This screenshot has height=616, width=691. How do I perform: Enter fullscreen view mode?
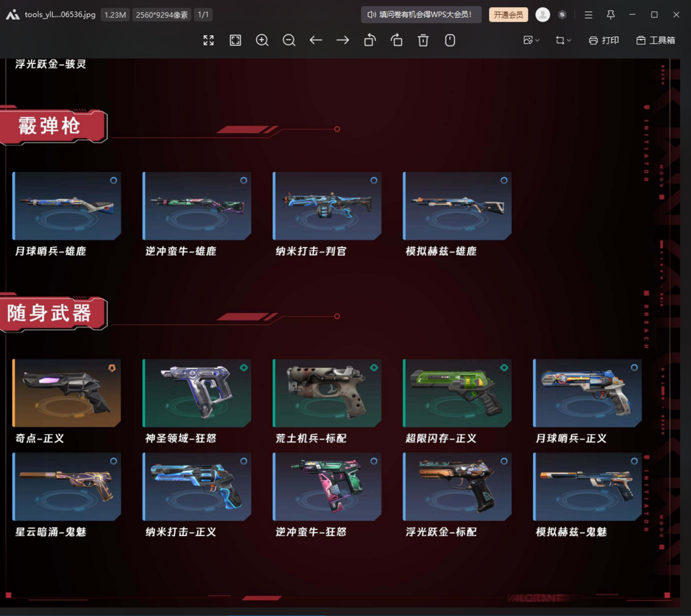point(209,40)
